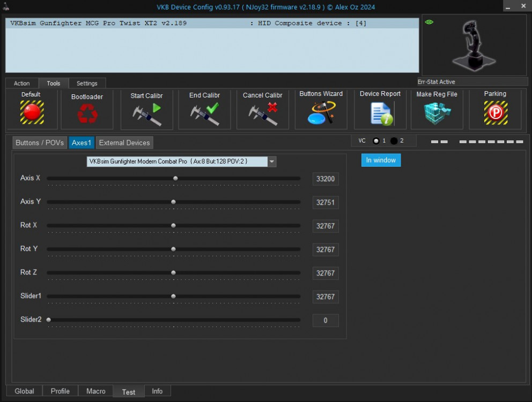The width and height of the screenshot is (532, 402).
Task: Select VC radio button 1
Action: pyautogui.click(x=375, y=140)
